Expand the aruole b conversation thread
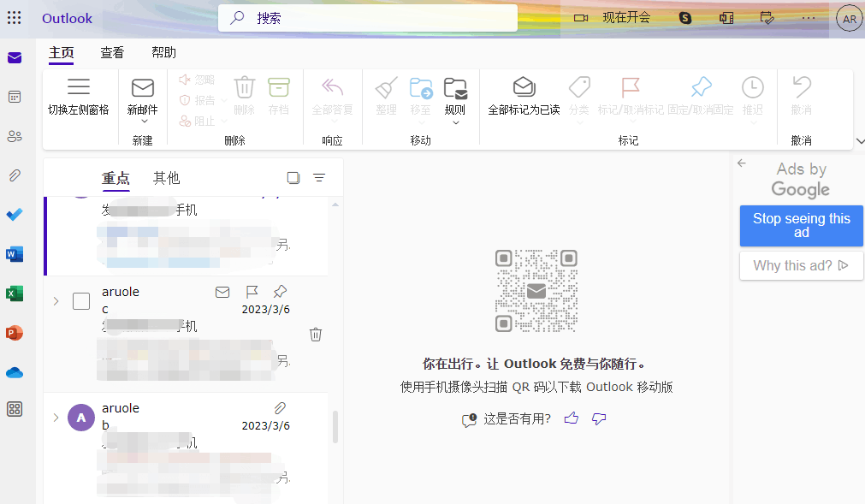This screenshot has height=504, width=865. click(56, 418)
